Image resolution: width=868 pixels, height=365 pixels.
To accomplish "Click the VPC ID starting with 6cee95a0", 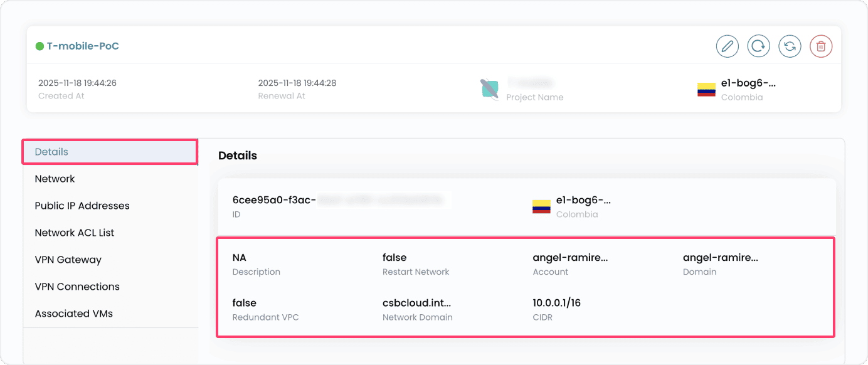I will click(x=274, y=200).
